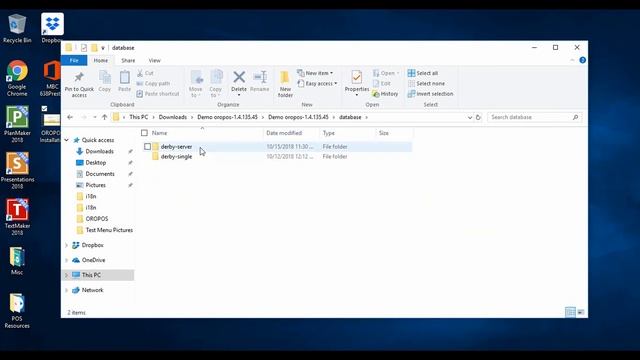Open OROPOS folder in sidebar
The height and width of the screenshot is (360, 640).
pos(97,219)
